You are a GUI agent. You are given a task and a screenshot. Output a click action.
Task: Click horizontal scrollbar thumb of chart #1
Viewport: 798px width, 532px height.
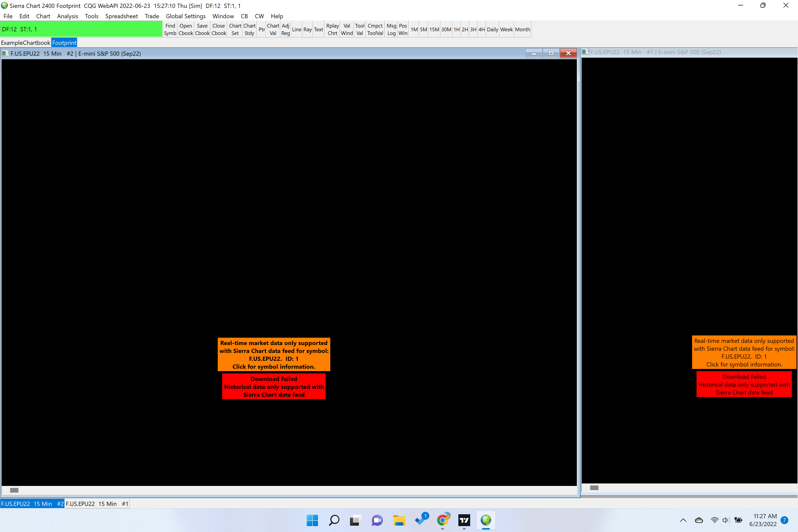coord(594,488)
